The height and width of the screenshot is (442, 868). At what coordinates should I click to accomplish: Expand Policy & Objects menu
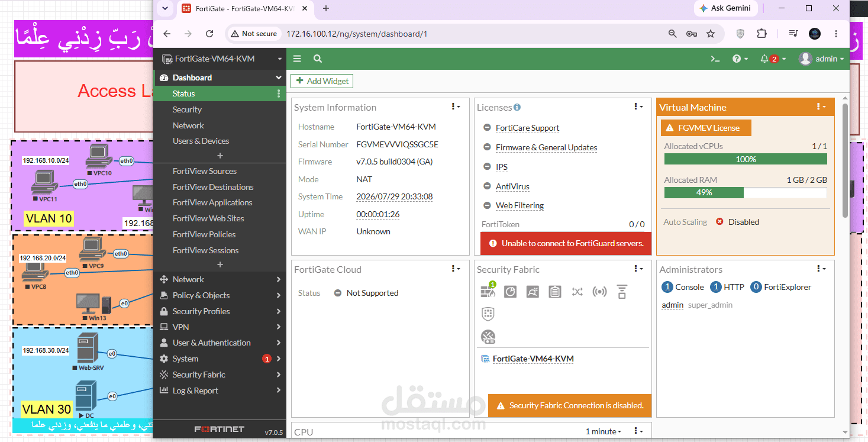(220, 295)
